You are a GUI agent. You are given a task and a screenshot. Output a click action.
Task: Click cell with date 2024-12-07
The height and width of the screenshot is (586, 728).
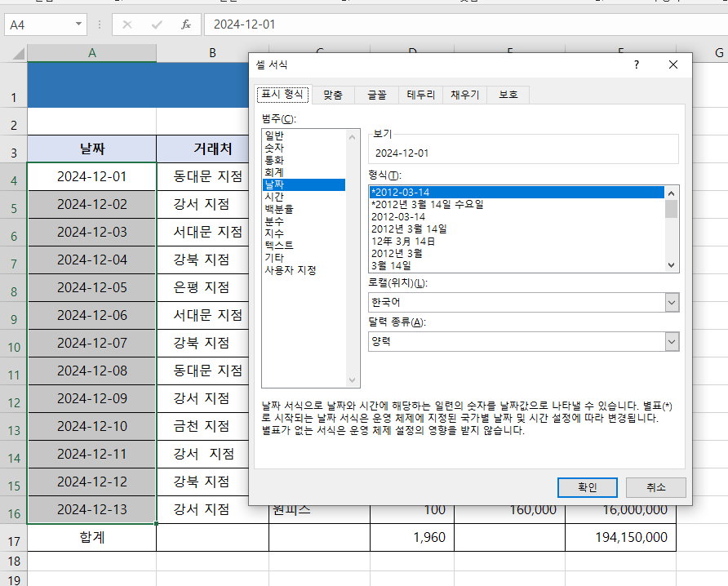pos(92,343)
